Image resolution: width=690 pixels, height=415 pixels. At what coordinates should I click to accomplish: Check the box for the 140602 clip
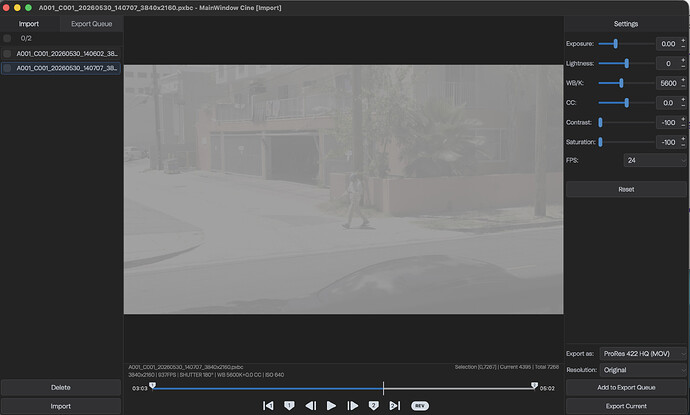[7, 54]
